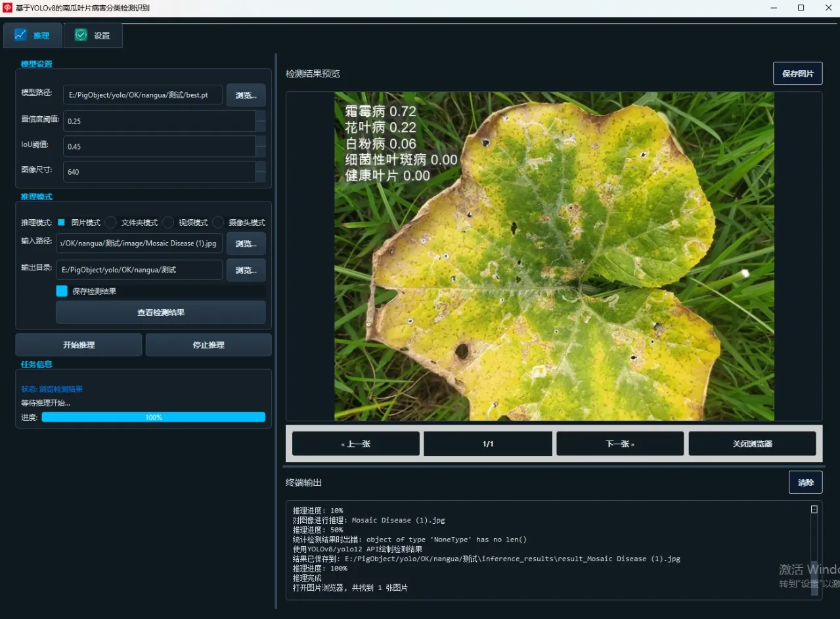Click the scrollbar top arrow in terminal output
Image resolution: width=840 pixels, height=619 pixels.
click(x=814, y=509)
